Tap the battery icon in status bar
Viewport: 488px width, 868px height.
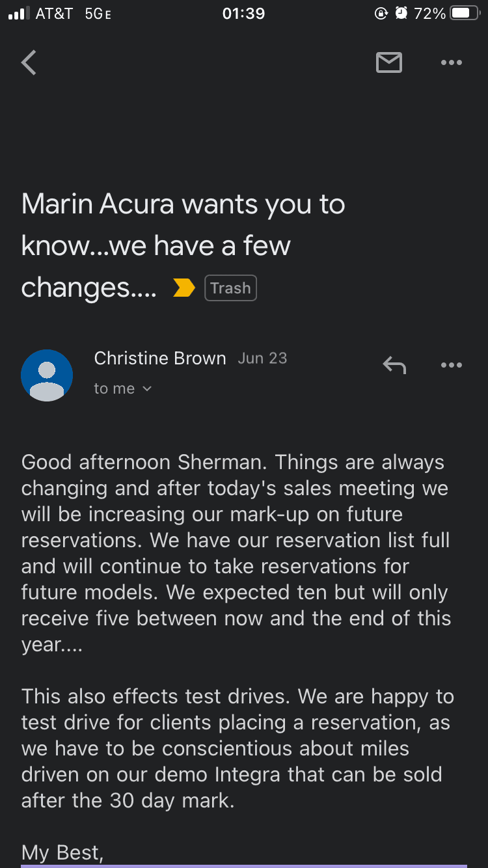point(465,14)
